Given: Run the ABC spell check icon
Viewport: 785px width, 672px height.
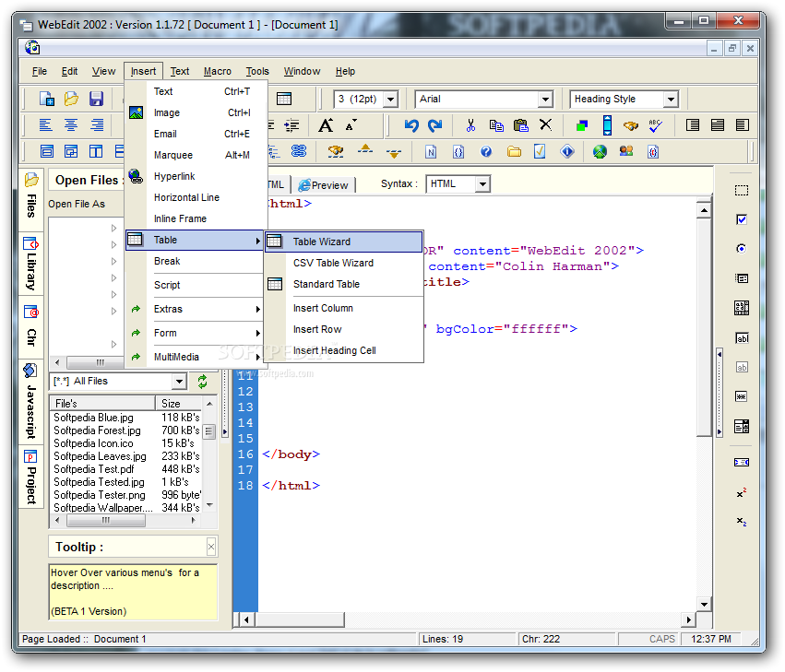Looking at the screenshot, I should coord(655,125).
